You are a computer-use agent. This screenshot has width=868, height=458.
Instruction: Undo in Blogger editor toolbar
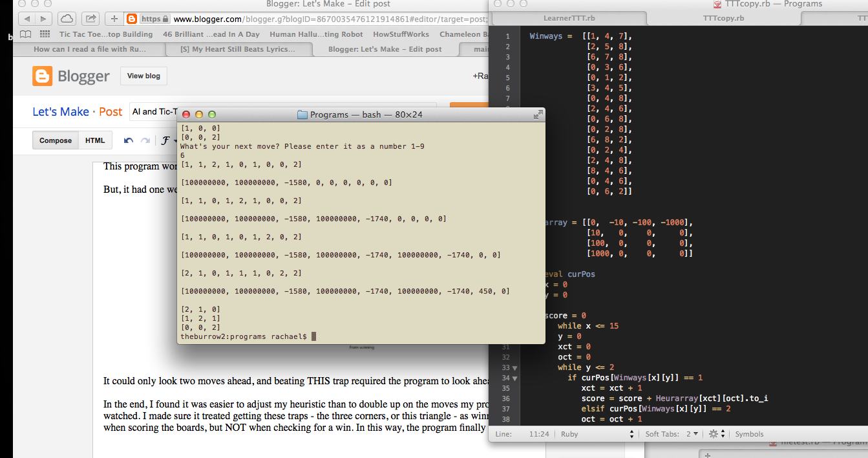point(128,140)
